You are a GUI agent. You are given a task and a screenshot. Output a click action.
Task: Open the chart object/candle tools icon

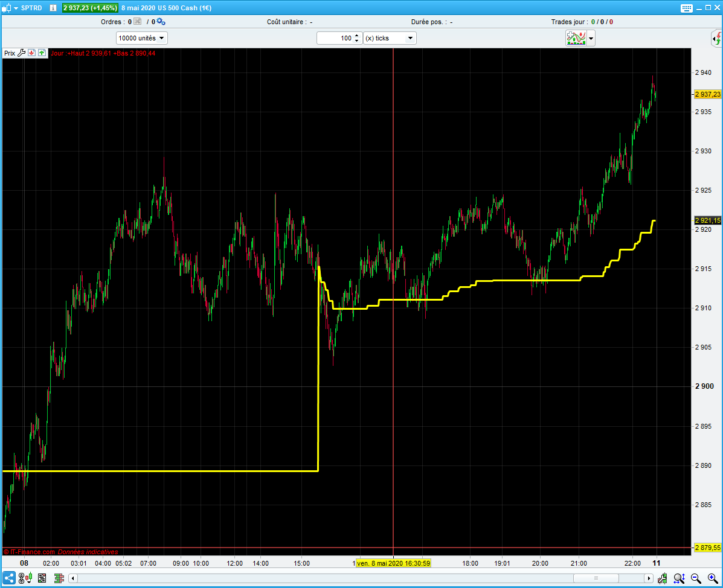[25, 578]
